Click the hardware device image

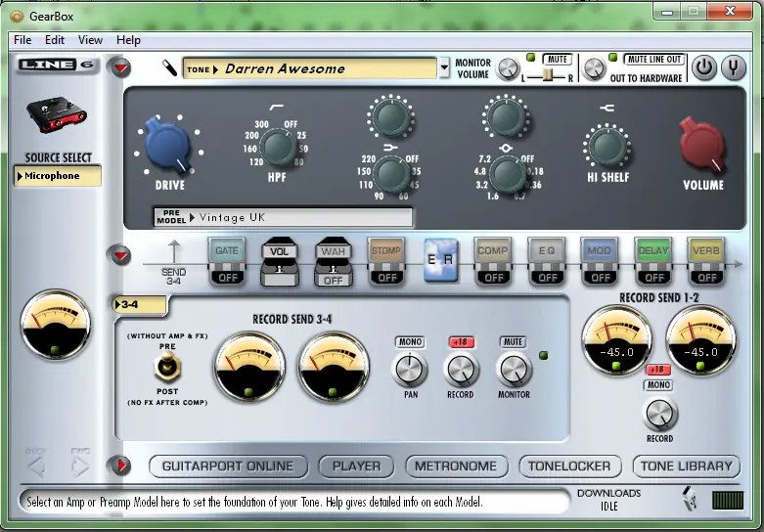click(x=57, y=115)
